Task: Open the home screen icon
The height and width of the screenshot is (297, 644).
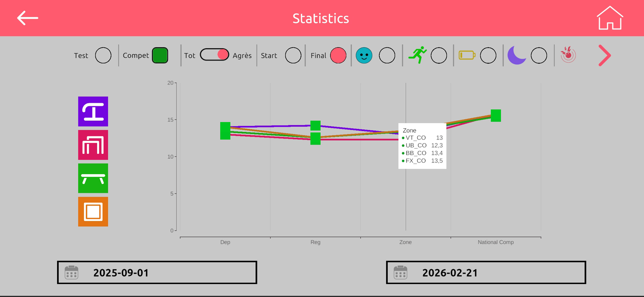Action: click(610, 18)
